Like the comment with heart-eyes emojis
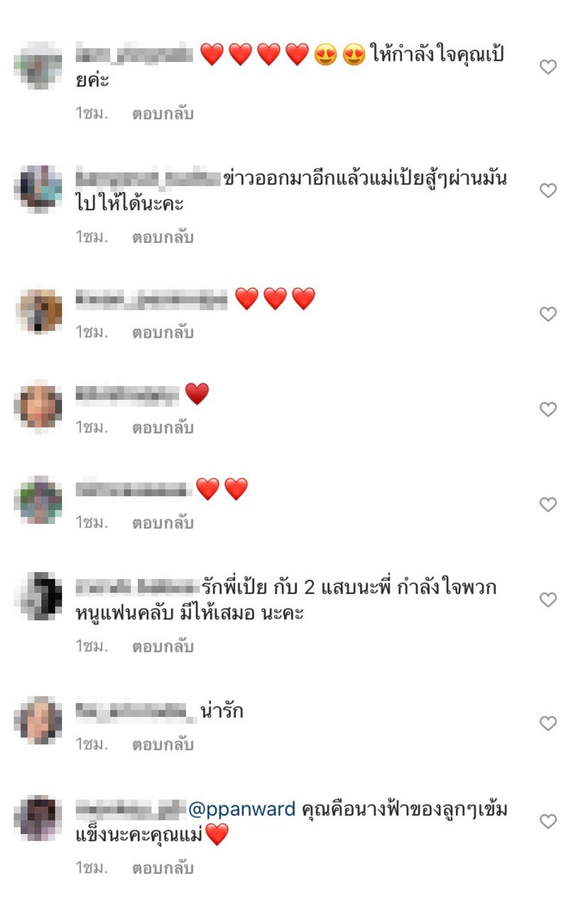588x903 pixels. click(548, 67)
